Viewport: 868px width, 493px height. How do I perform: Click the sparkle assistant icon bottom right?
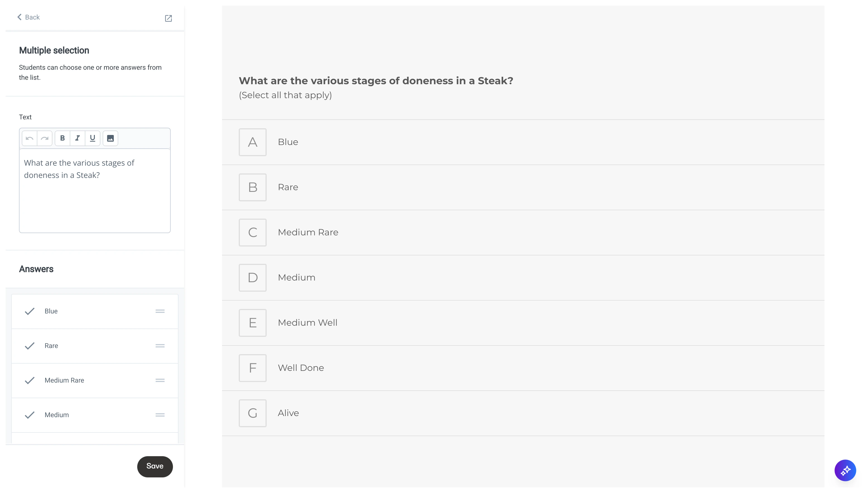coord(845,470)
